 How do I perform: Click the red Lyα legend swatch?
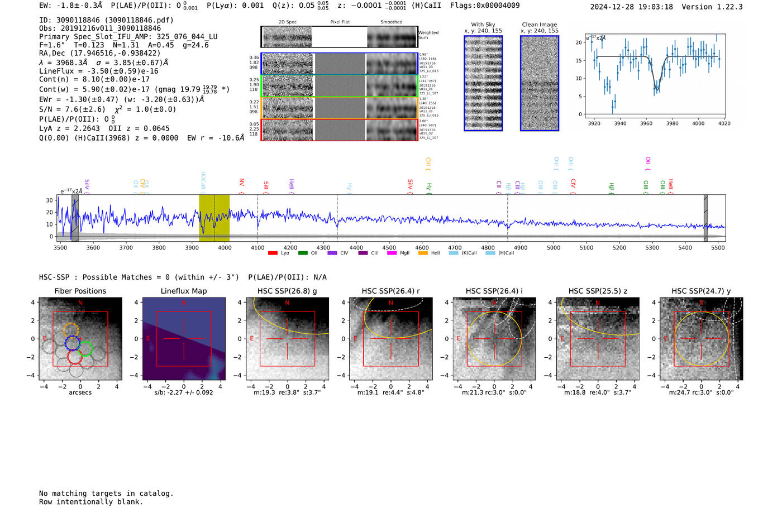[273, 253]
